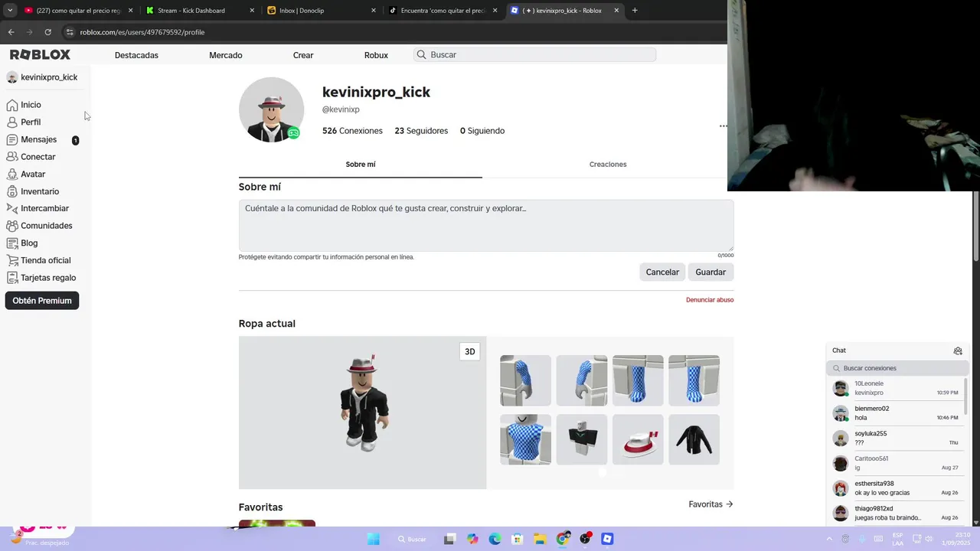This screenshot has height=551, width=980.
Task: Open Conectar in the sidebar
Action: click(x=31, y=157)
